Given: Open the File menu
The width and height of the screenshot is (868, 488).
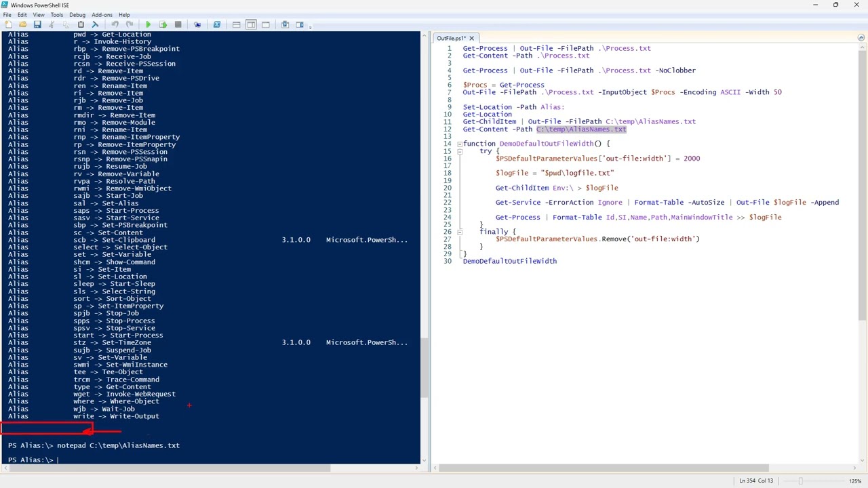Looking at the screenshot, I should (7, 14).
